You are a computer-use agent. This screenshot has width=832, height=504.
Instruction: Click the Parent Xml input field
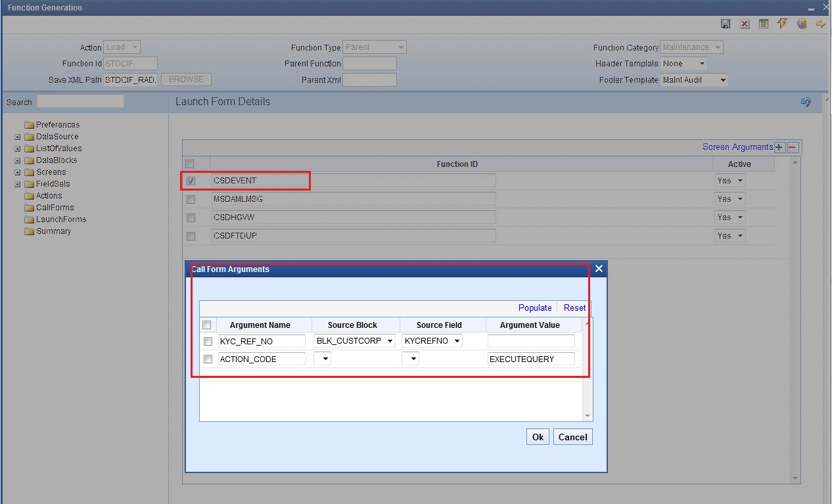pyautogui.click(x=370, y=80)
